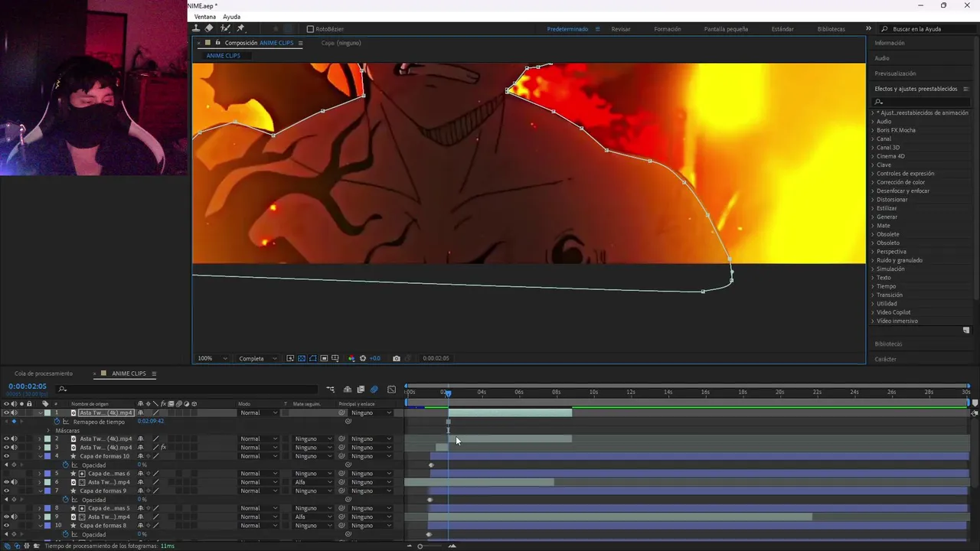
Task: Switch to Pantalla pequeña workspace
Action: pos(726,29)
